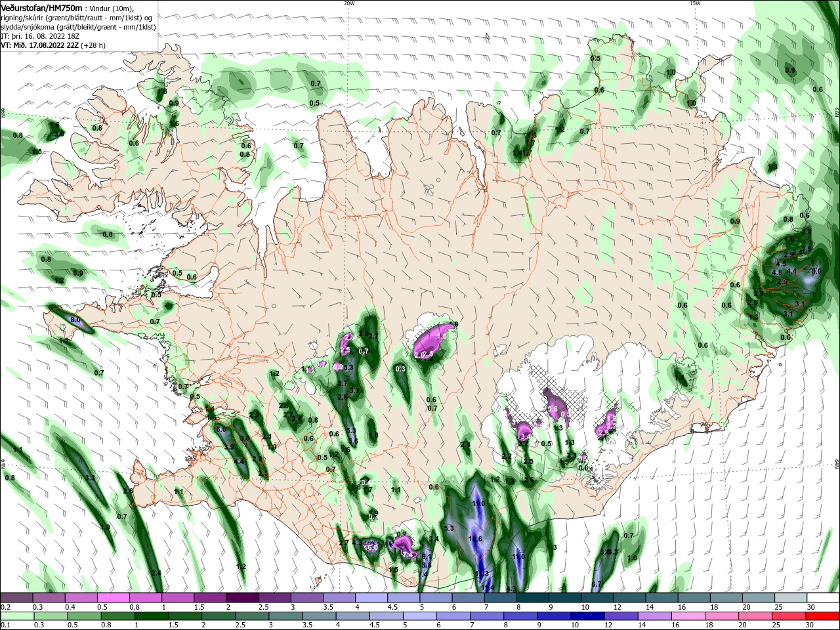Pick the red 30 mm rain legend swatch
This screenshot has width=840, height=630.
pyautogui.click(x=824, y=616)
